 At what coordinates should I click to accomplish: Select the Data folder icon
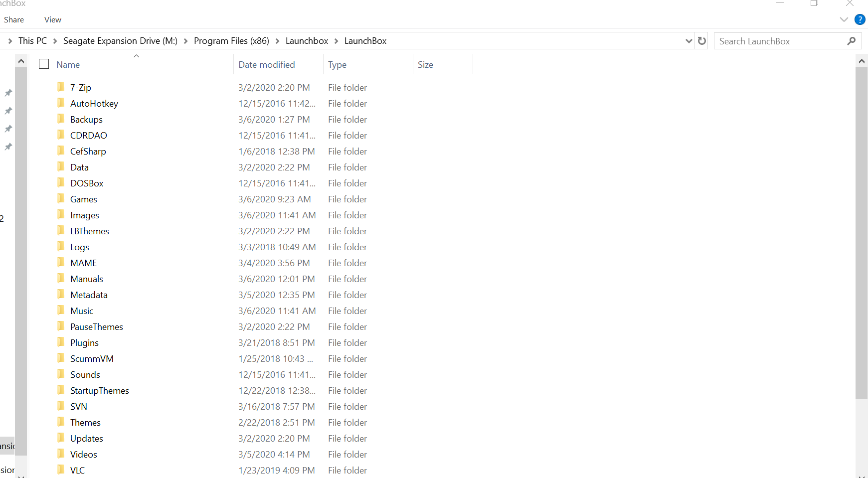coord(61,167)
